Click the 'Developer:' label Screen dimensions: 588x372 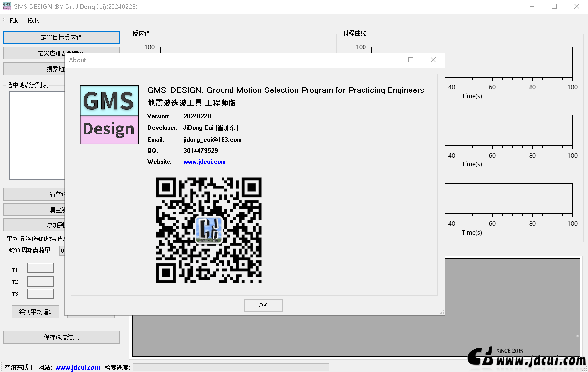coord(163,128)
